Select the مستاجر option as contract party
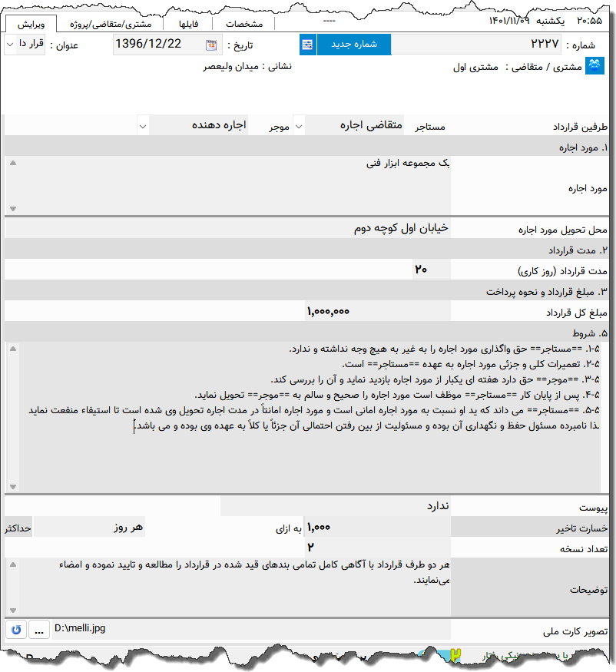Viewport: 616px width, 672px height. 430,125
